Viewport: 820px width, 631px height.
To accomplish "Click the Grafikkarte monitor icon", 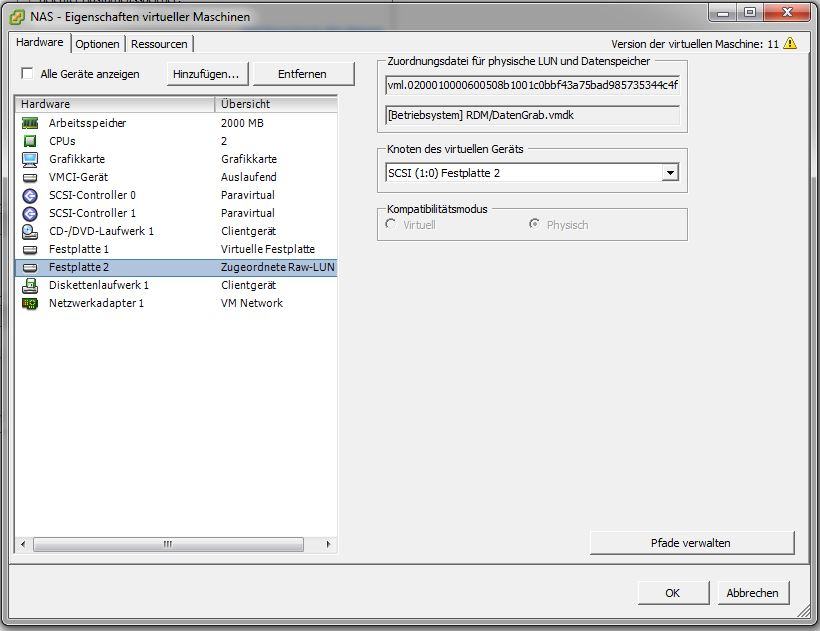I will (x=30, y=159).
